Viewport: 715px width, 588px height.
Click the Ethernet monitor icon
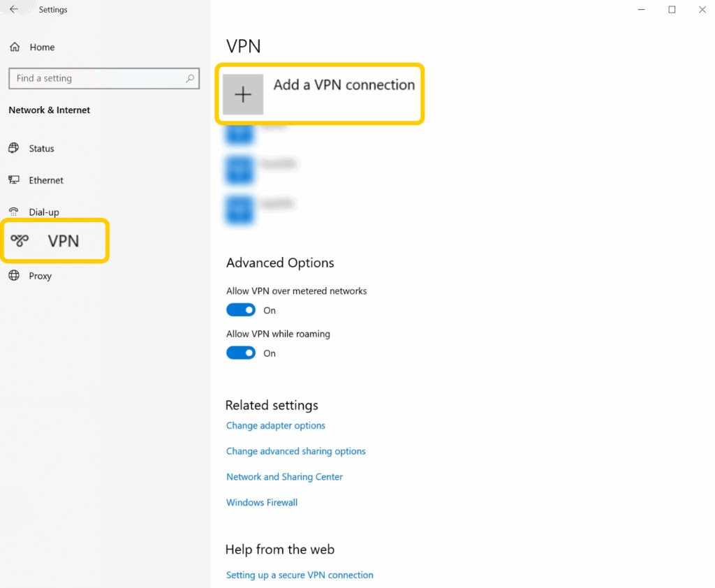14,180
